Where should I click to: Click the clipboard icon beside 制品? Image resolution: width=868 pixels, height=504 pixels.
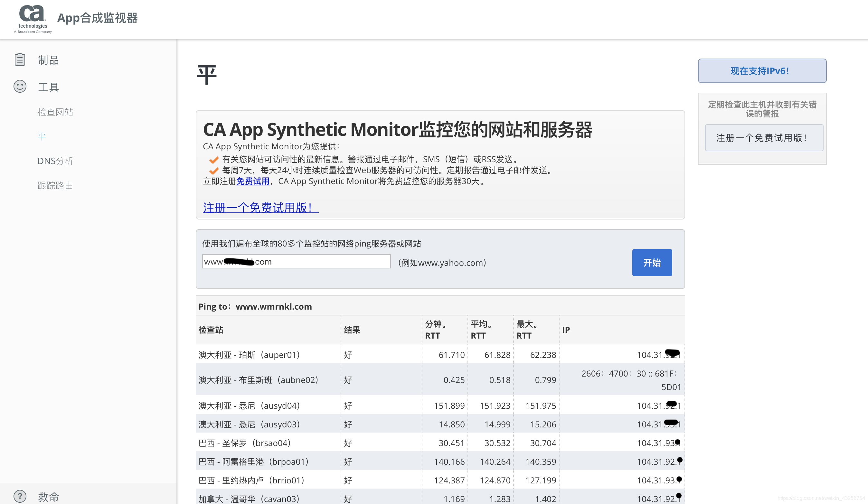click(20, 60)
